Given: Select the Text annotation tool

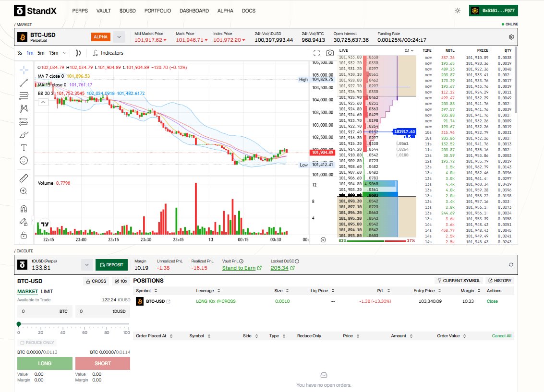Looking at the screenshot, I should pyautogui.click(x=24, y=148).
